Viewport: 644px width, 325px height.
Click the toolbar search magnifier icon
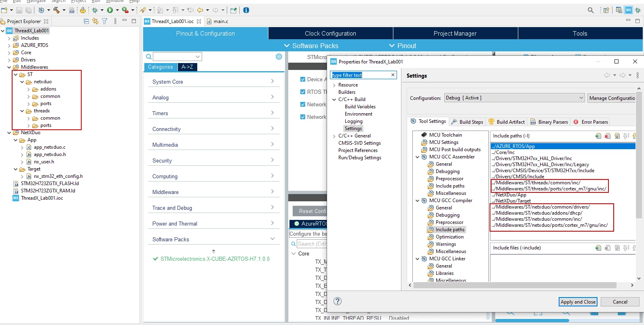click(591, 10)
